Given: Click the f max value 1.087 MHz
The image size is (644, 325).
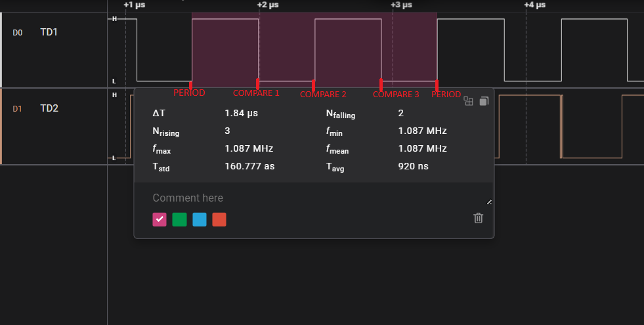Looking at the screenshot, I should click(249, 148).
